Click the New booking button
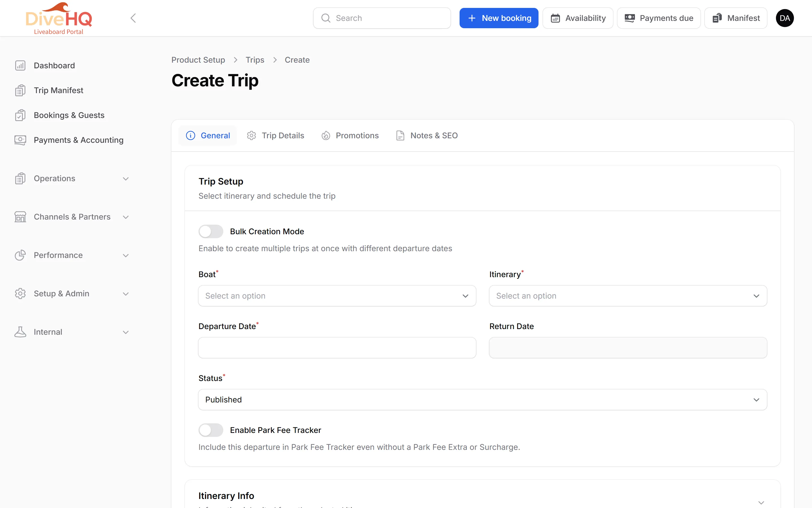Screen dimensions: 812x508 [x=498, y=18]
